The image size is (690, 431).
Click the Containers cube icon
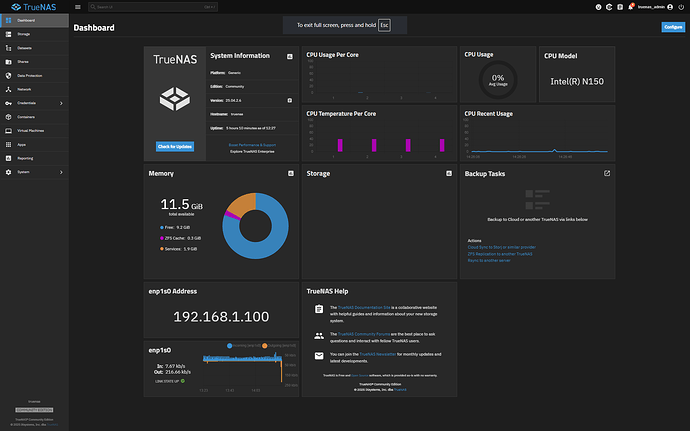pyautogui.click(x=8, y=117)
